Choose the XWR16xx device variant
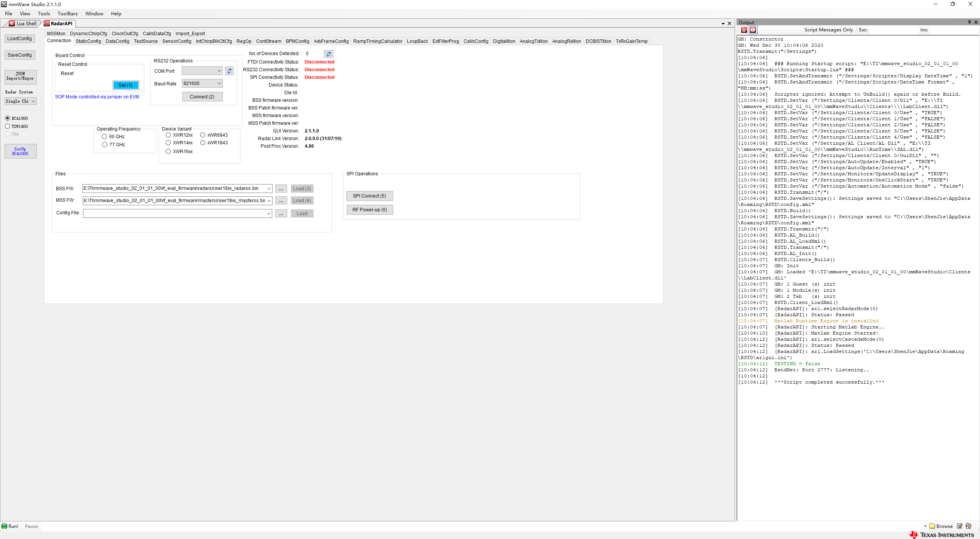 [x=168, y=152]
